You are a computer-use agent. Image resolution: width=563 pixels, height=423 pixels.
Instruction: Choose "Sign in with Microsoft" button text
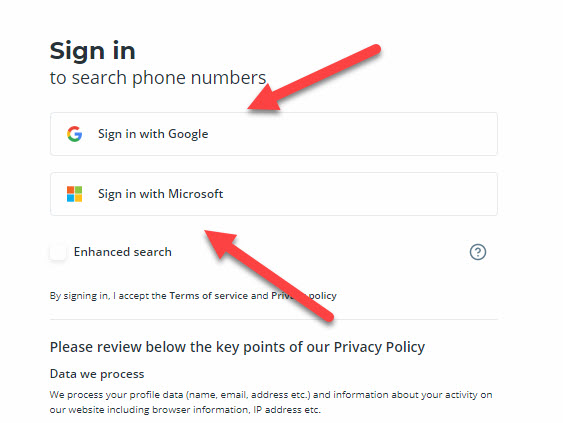160,194
